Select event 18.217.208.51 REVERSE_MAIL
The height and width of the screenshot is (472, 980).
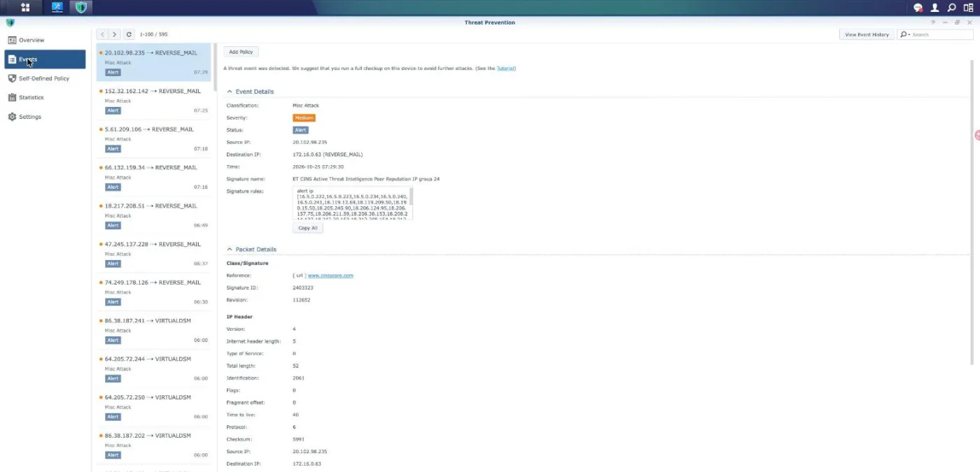click(153, 215)
